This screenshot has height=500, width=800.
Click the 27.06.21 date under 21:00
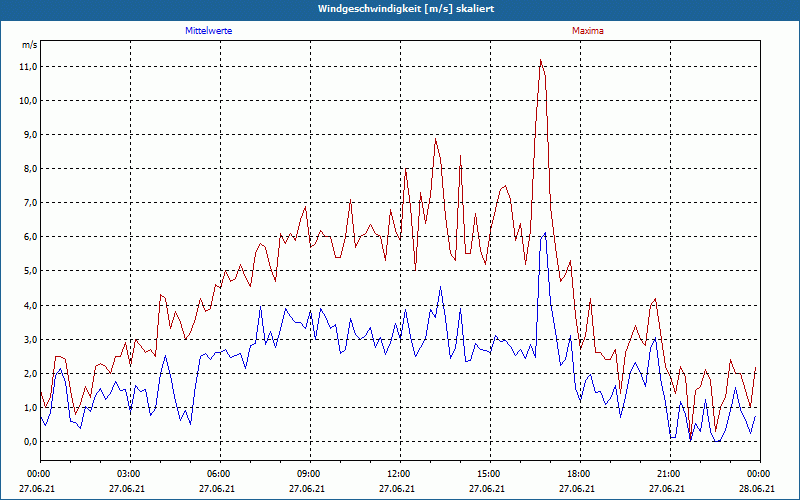click(x=667, y=489)
